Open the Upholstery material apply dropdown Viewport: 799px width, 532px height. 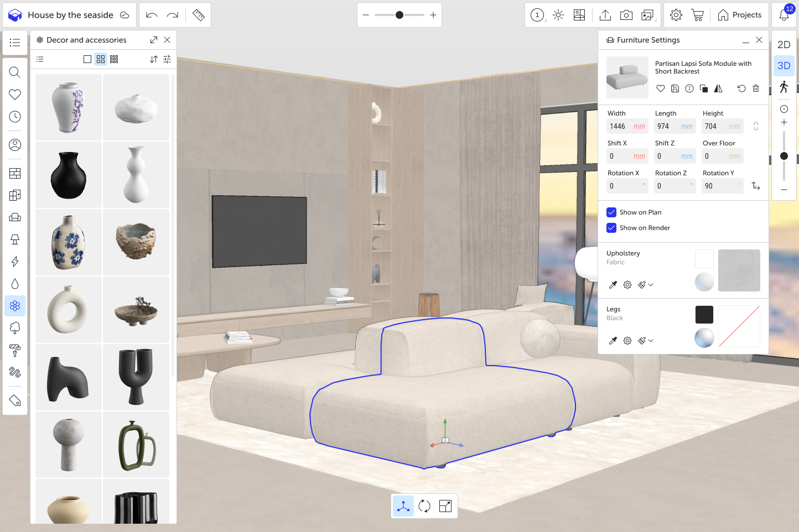point(651,285)
